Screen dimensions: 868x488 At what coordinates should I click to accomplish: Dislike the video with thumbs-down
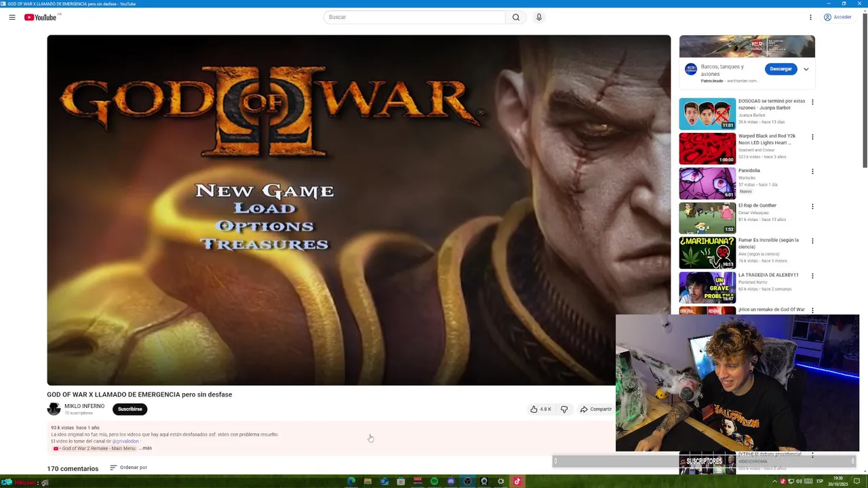[x=564, y=409]
